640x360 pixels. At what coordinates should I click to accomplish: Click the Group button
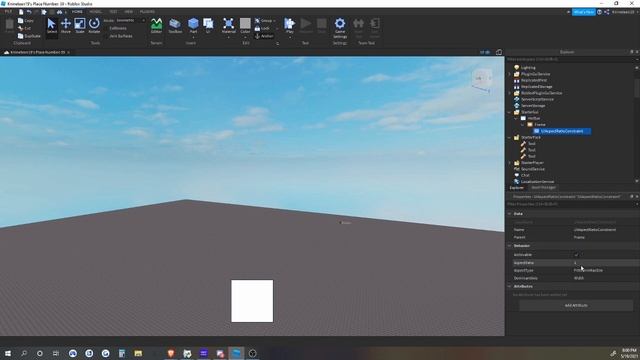[264, 20]
